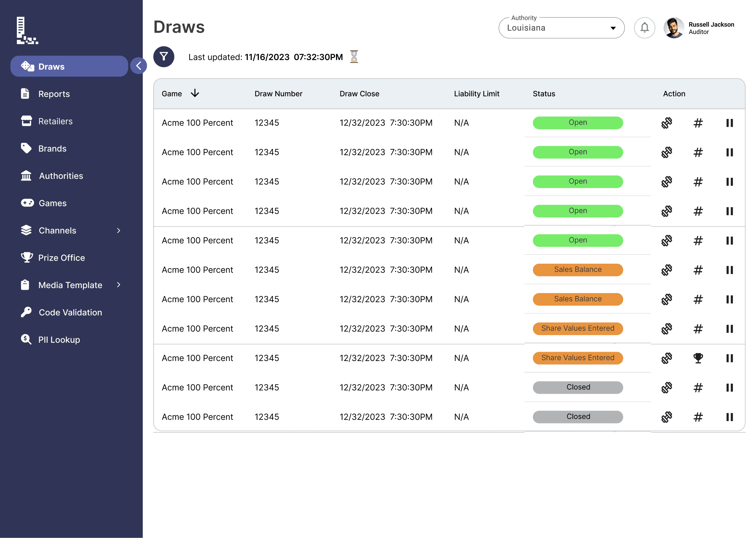Click the trophy icon in Share Values row
The image size is (756, 538).
[x=698, y=358]
